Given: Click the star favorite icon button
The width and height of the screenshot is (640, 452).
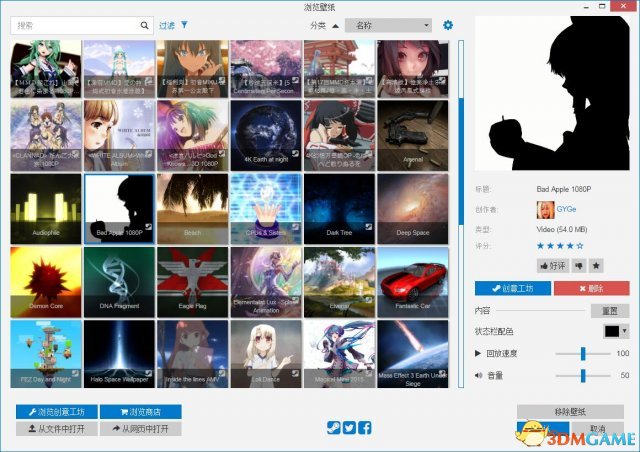Looking at the screenshot, I should pos(596,265).
